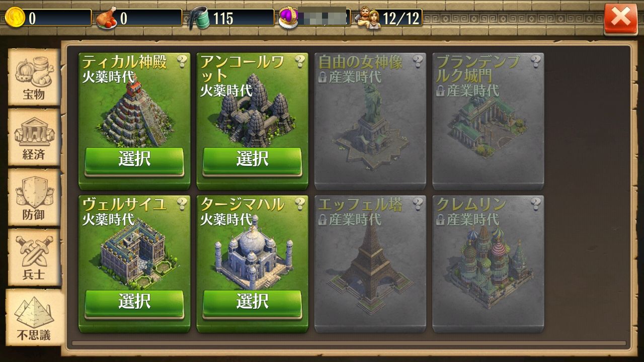Open help for アンコールワット wonder
The width and height of the screenshot is (644, 362).
(300, 61)
